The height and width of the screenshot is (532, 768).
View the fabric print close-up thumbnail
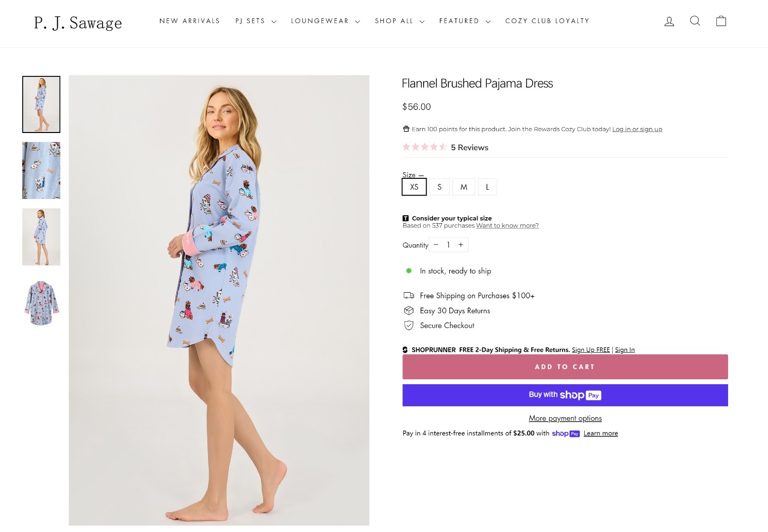[x=41, y=170]
